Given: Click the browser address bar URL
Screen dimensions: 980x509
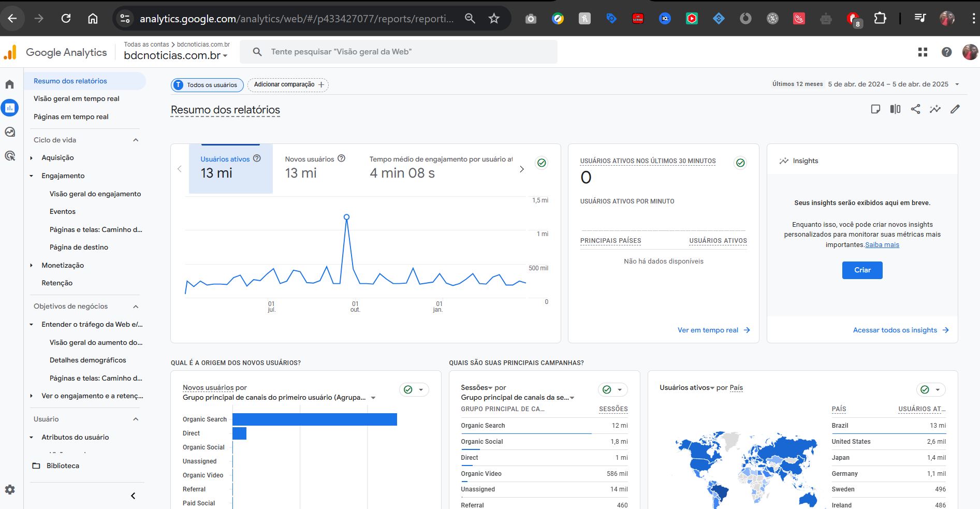Looking at the screenshot, I should tap(296, 19).
